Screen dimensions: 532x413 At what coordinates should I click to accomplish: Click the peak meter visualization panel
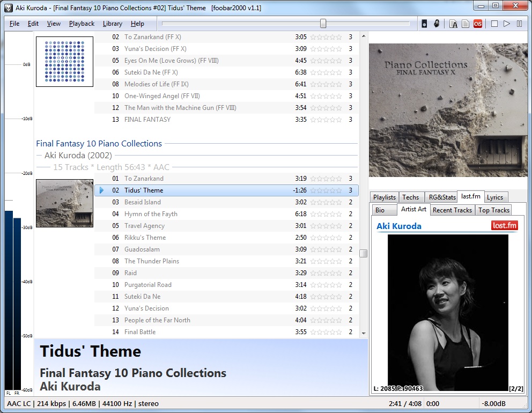pos(19,214)
